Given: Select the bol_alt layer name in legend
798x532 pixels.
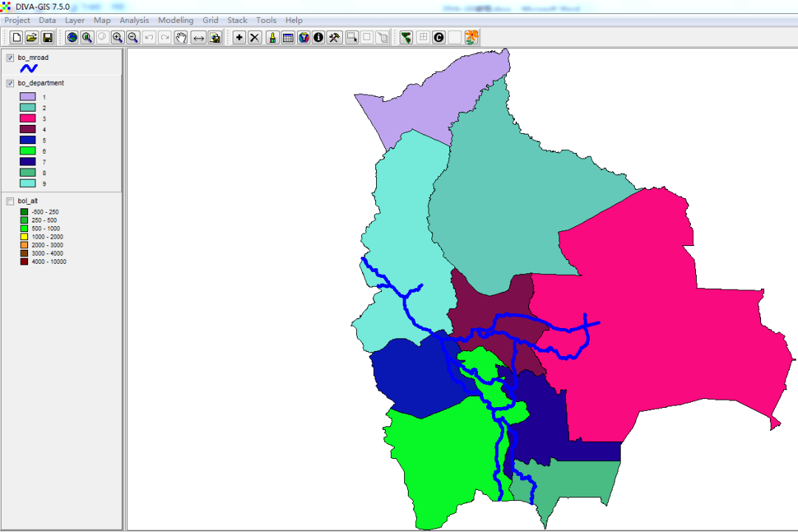Looking at the screenshot, I should click(28, 201).
